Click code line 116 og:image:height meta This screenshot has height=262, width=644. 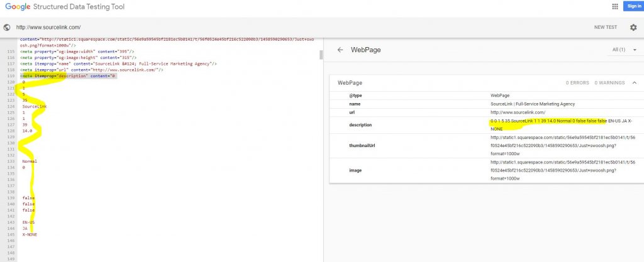click(78, 58)
